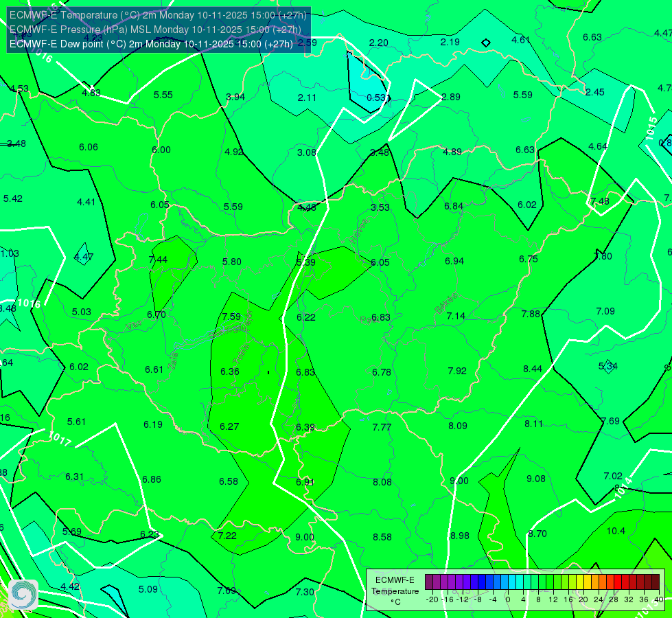This screenshot has width=672, height=618.
Task: Click the 2.19 grid value
Action: point(450,42)
